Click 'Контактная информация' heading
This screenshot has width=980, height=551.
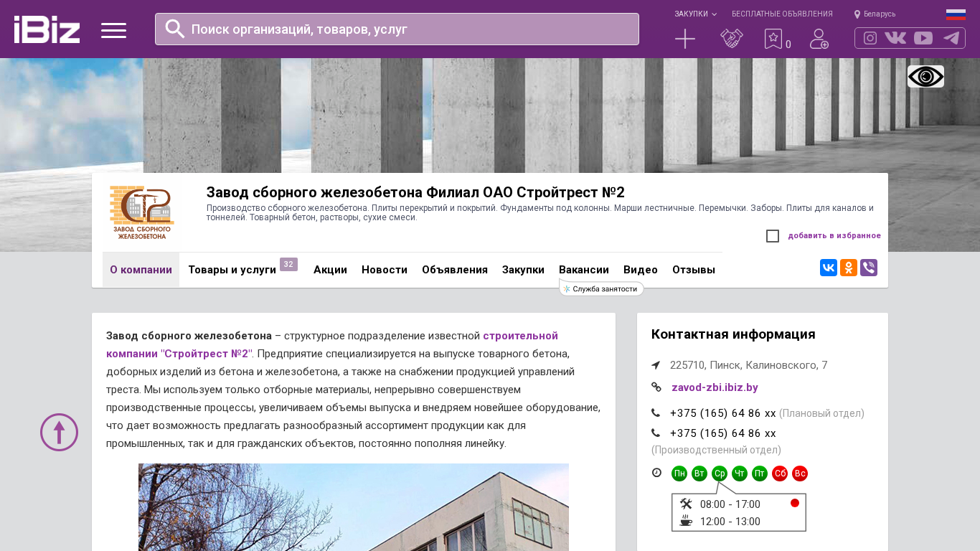pos(733,334)
